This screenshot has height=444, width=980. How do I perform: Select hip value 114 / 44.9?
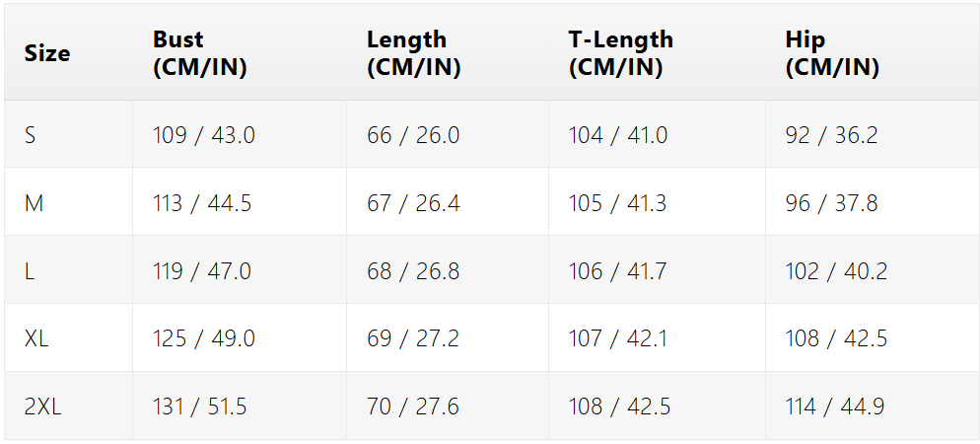(x=835, y=407)
